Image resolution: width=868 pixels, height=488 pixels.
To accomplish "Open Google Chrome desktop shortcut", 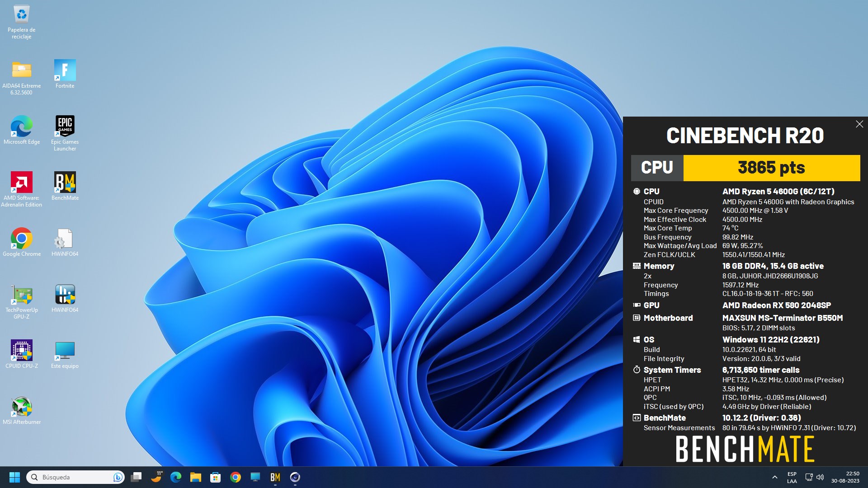I will point(21,242).
